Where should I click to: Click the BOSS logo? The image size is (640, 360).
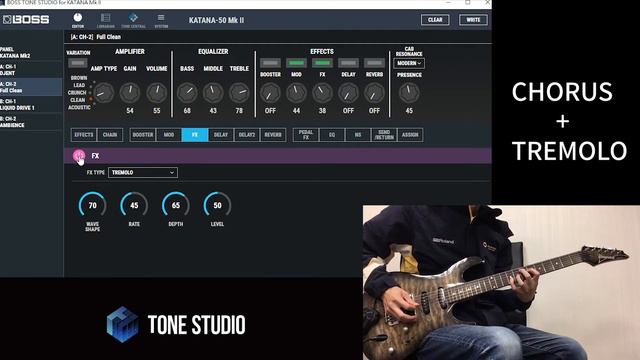click(x=26, y=19)
